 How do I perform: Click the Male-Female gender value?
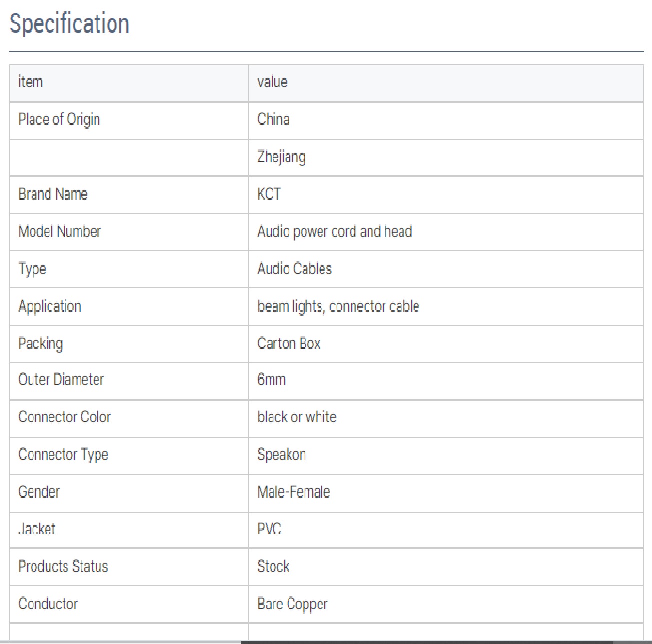coord(294,492)
